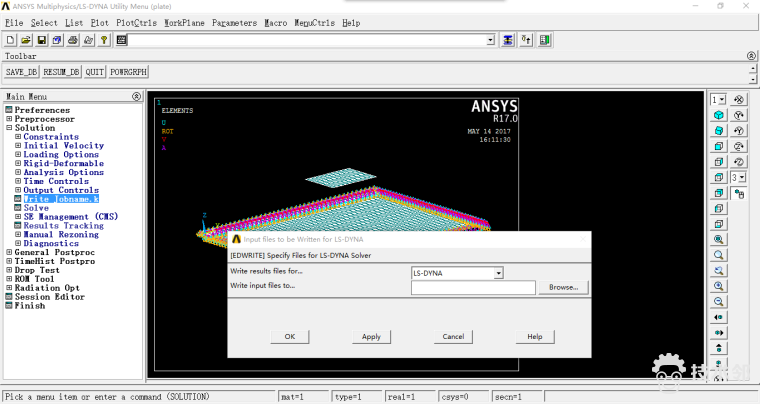Click the Browse... button
The image size is (760, 404).
(x=564, y=287)
